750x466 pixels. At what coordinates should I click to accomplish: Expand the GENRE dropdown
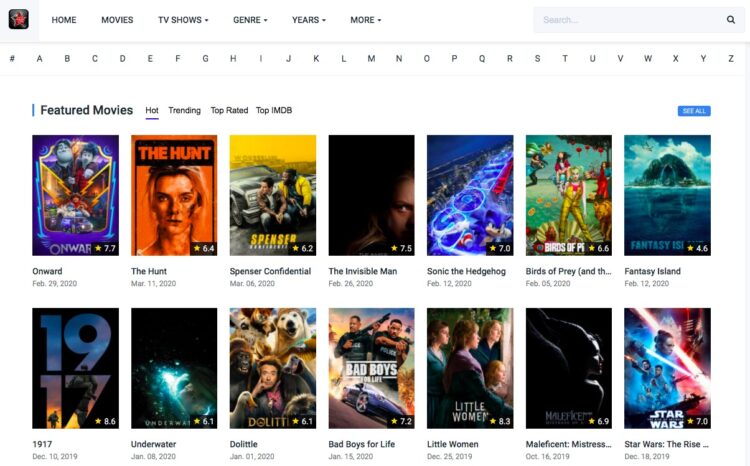pyautogui.click(x=250, y=20)
